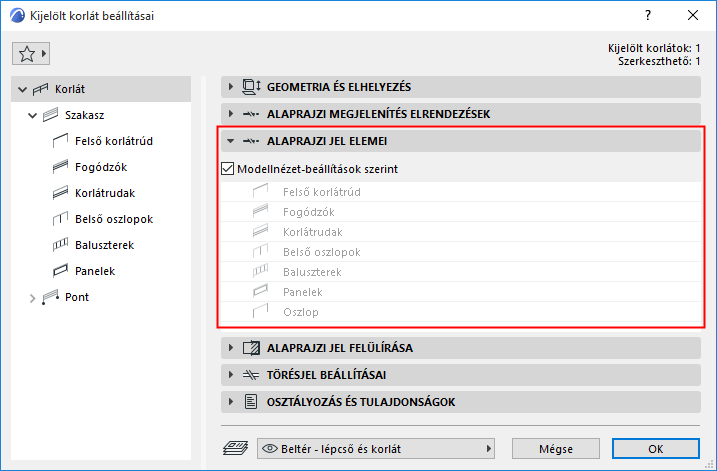Image resolution: width=717 pixels, height=471 pixels.
Task: Click the Baluszterek icon in tree
Action: pos(60,245)
